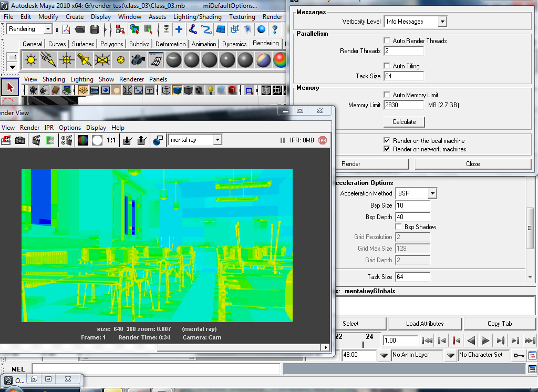Remove image upload-arrow icon in Render View

142,140
